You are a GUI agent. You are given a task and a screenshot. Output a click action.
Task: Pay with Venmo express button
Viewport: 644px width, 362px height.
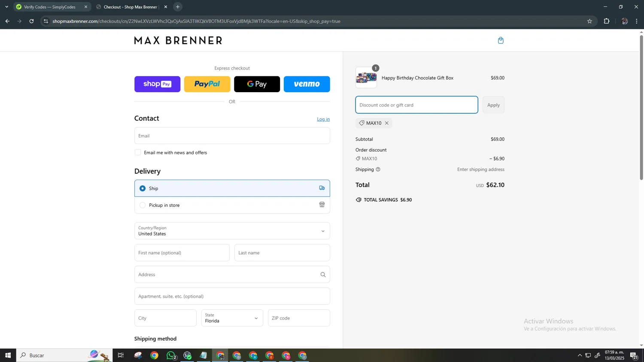pos(307,84)
